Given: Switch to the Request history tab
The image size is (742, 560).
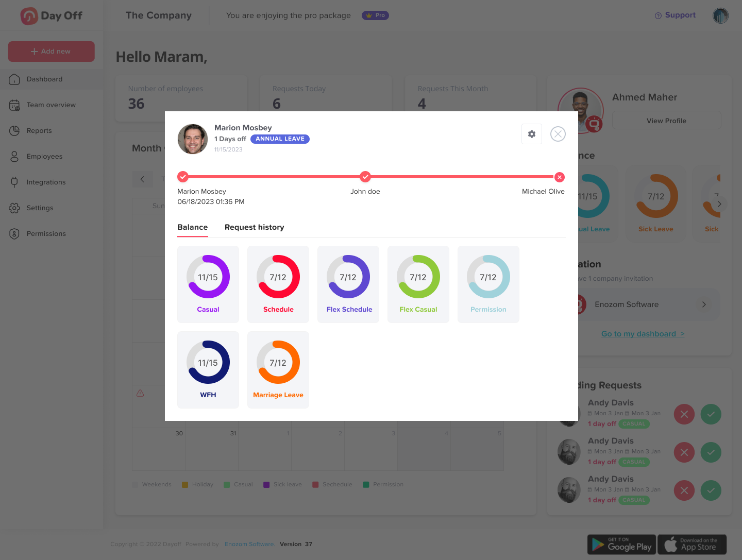Looking at the screenshot, I should (x=254, y=227).
